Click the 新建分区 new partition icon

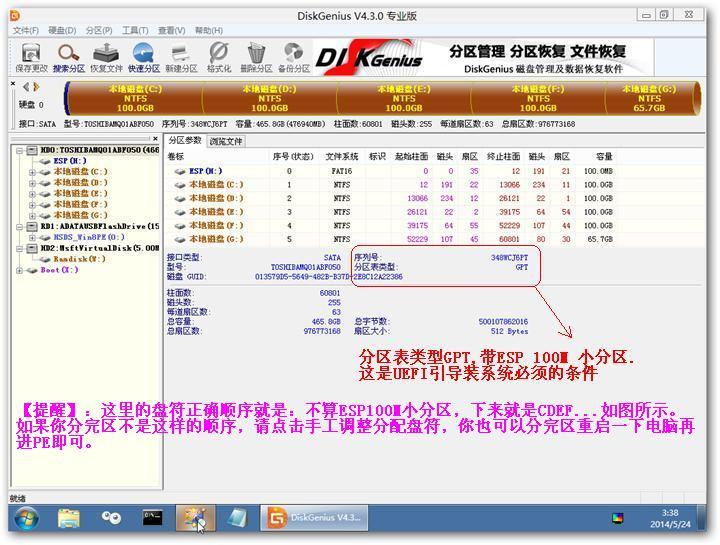tap(181, 58)
